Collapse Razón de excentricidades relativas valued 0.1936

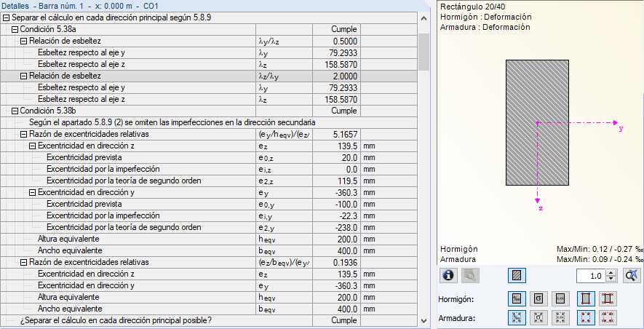tap(24, 262)
